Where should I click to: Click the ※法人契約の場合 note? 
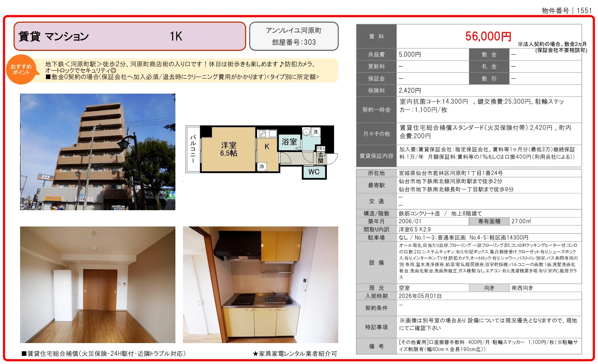552,47
